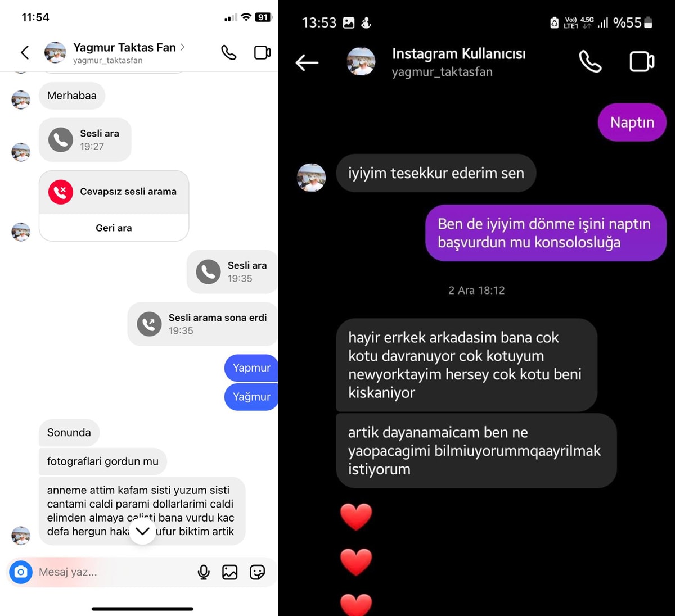675x616 pixels.
Task: Tap Geri ara to call back
Action: point(114,228)
